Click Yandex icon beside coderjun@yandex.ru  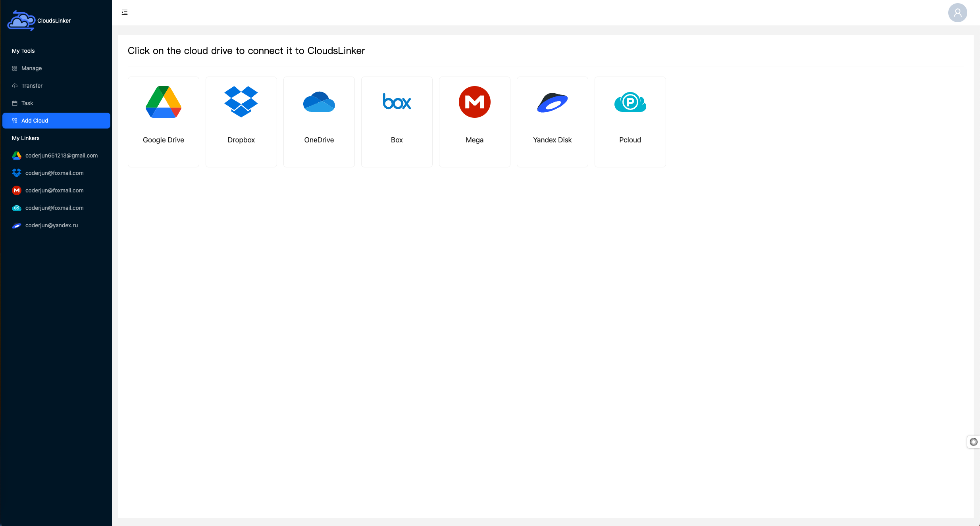[17, 225]
